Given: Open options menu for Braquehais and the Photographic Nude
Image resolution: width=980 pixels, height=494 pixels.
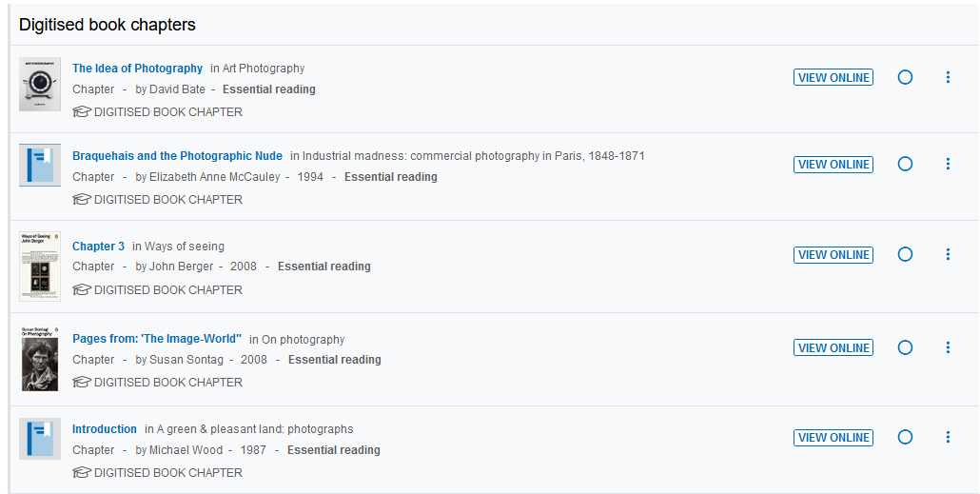Looking at the screenshot, I should point(948,164).
